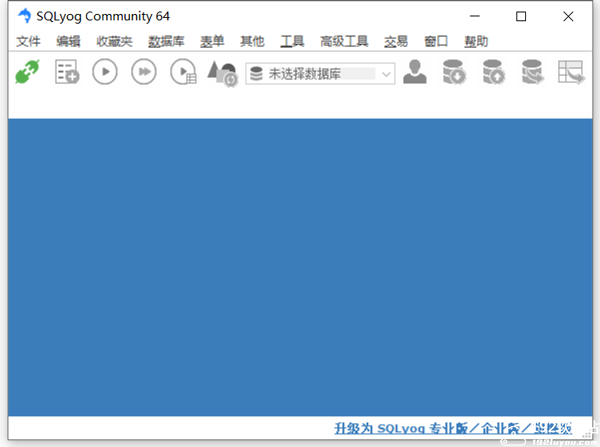
Task: Click the green new connection icon
Action: click(28, 72)
